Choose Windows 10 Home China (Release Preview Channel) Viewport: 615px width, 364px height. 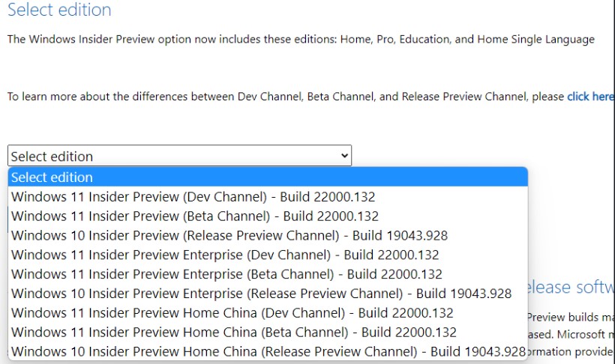[268, 351]
